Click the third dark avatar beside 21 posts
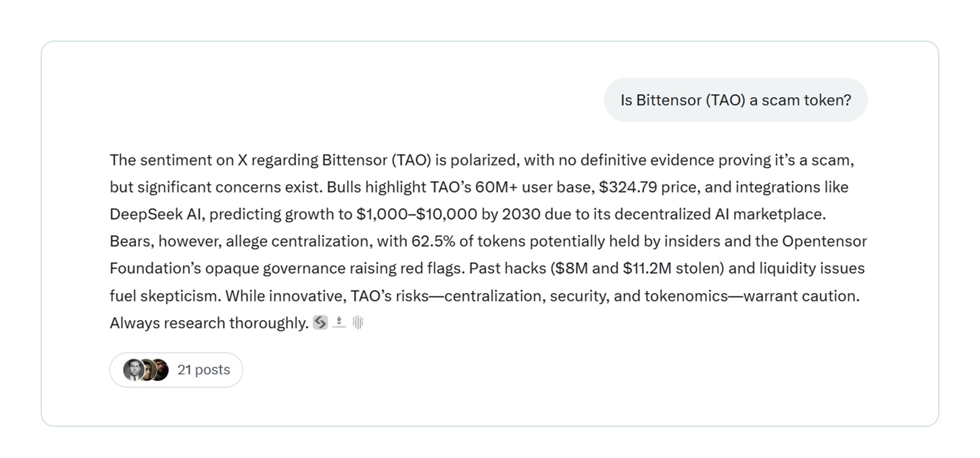The image size is (980, 458). [x=160, y=370]
